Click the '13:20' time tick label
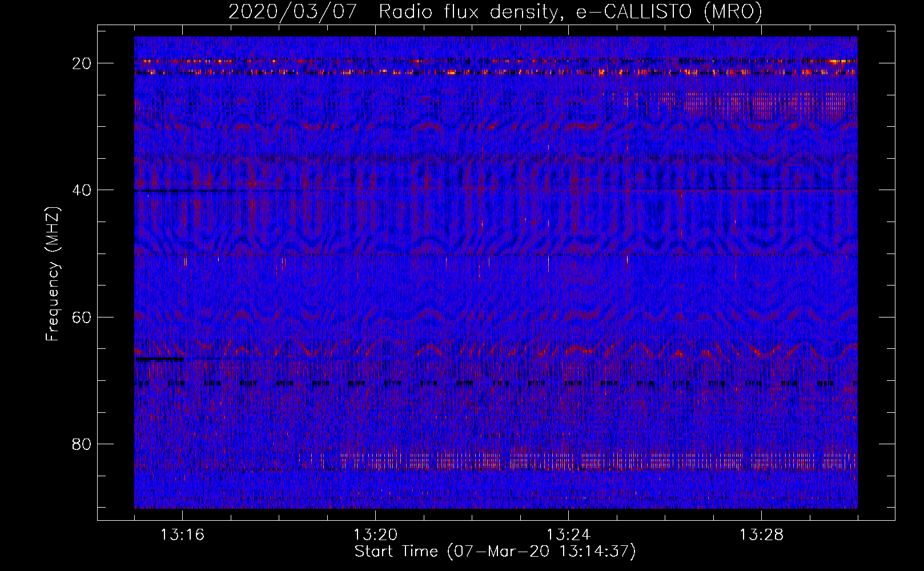Screen dimensions: 924x571 [x=375, y=534]
